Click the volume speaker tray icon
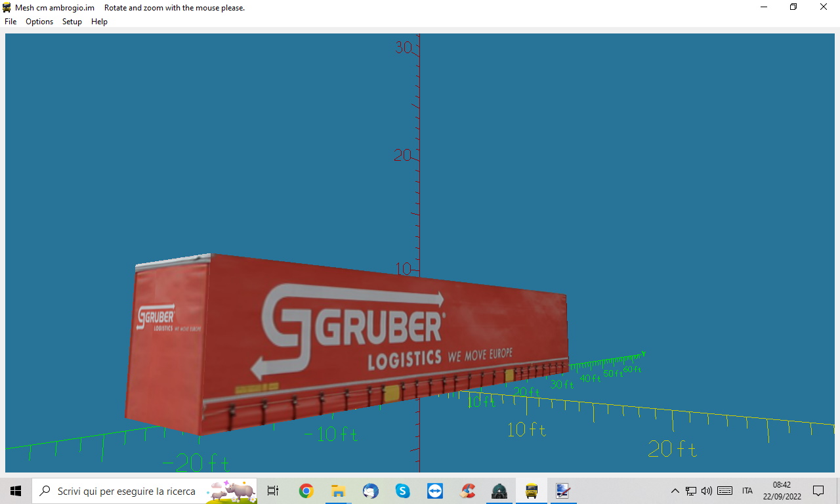This screenshot has width=840, height=504. (x=707, y=491)
